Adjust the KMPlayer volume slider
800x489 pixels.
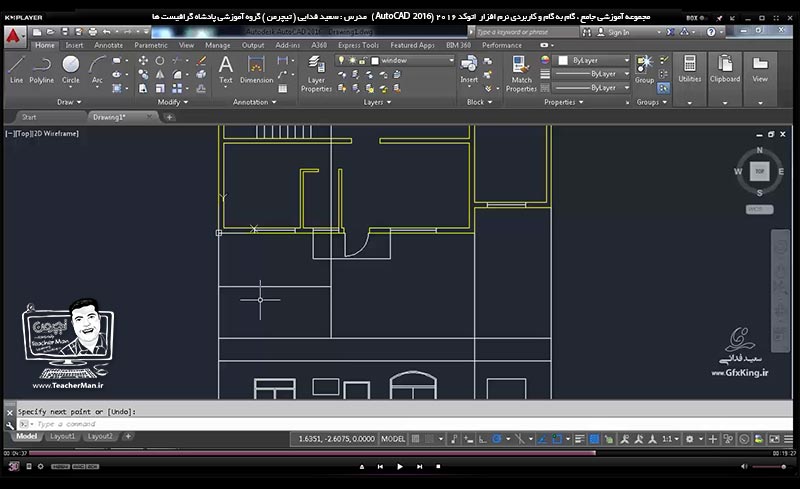[x=769, y=467]
